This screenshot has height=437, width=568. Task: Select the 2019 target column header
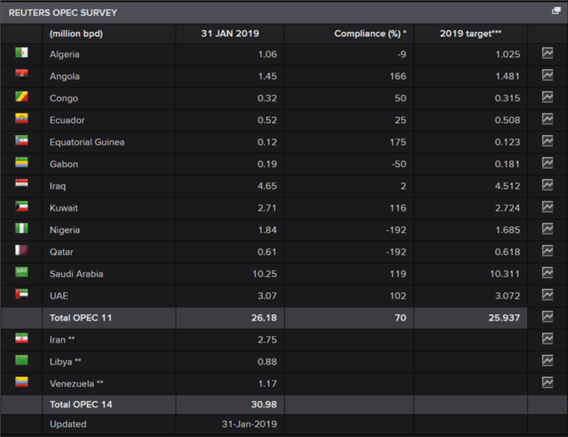coord(471,34)
